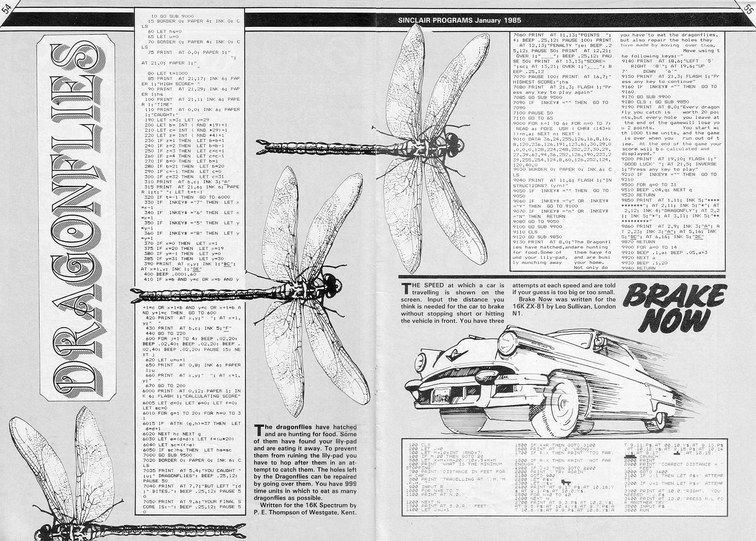Click the credit 'P. E. Thompson of Westgate, Kent.'

305,513
